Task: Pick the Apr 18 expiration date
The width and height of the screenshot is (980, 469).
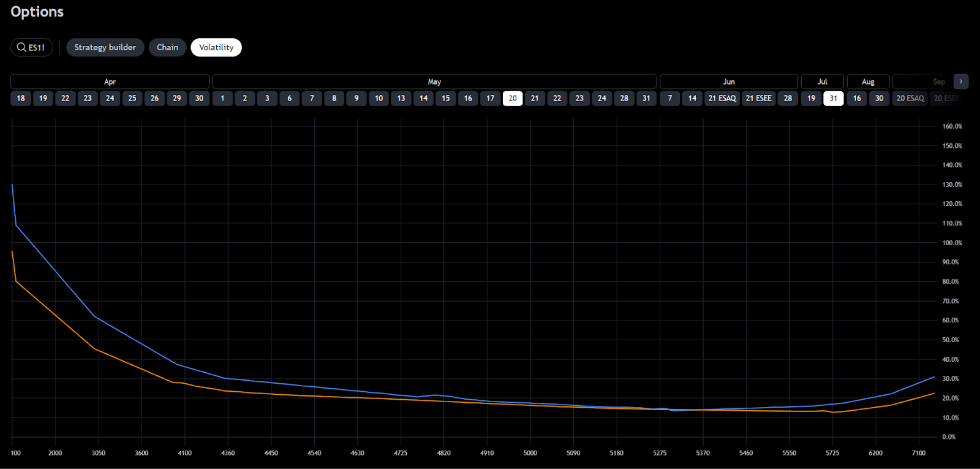Action: [x=21, y=98]
